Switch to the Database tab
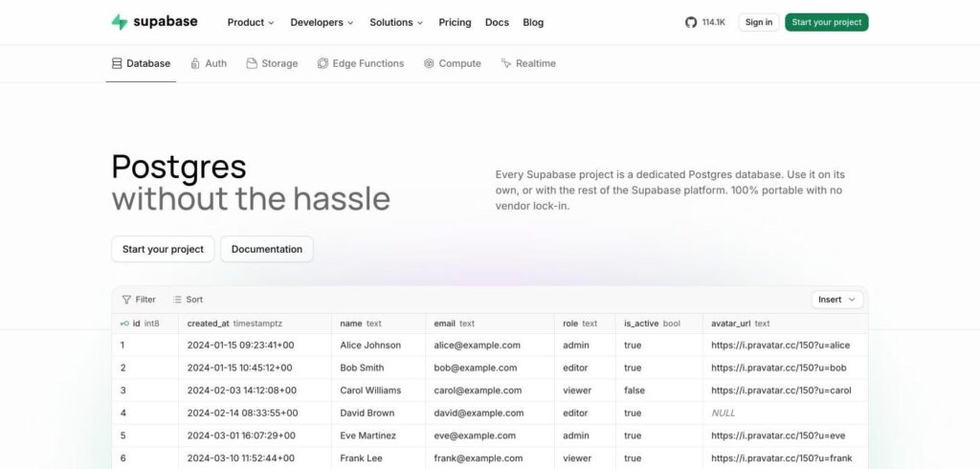Viewport: 980px width, 469px height. click(x=141, y=63)
